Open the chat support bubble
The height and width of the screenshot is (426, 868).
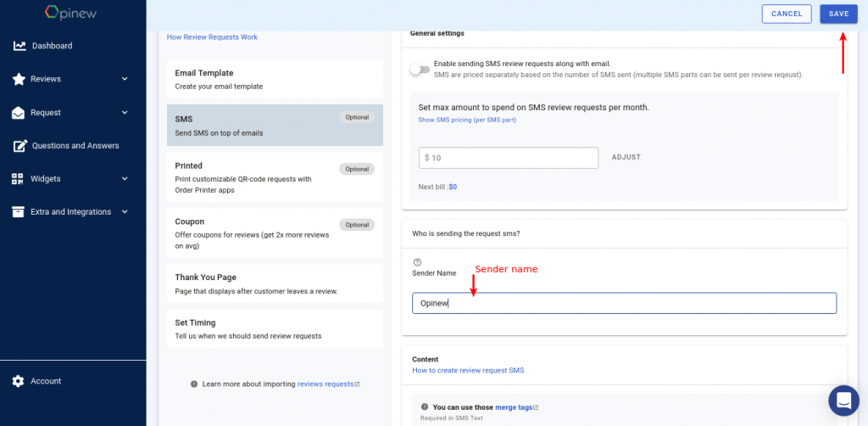[843, 401]
